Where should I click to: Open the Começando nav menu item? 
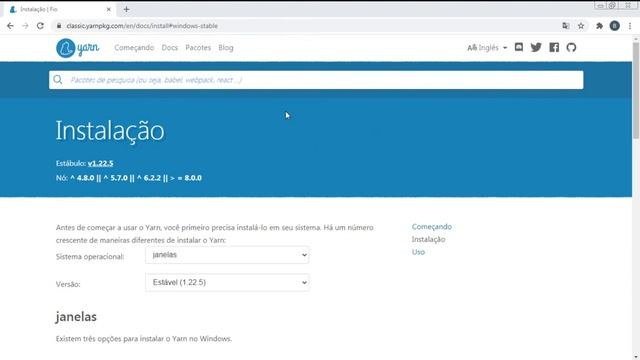[134, 47]
